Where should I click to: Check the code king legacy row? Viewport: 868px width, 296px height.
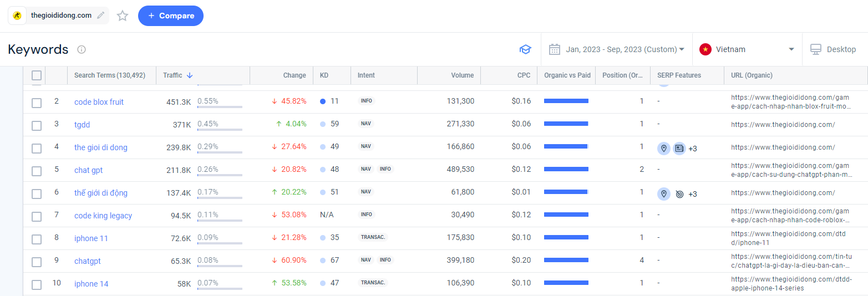point(37,216)
